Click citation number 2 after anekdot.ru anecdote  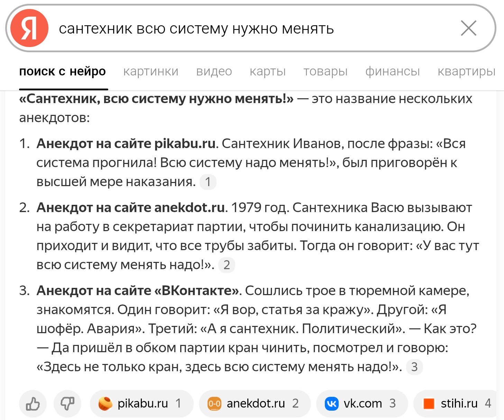[x=227, y=265]
